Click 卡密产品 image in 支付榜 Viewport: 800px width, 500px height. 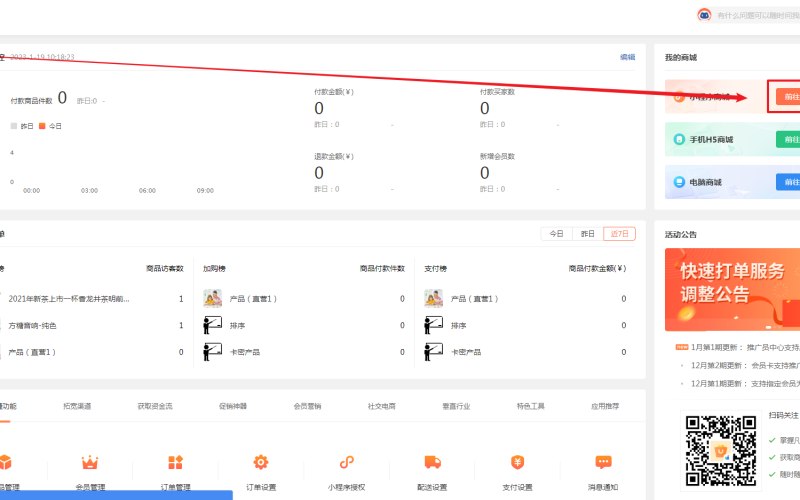(x=433, y=352)
